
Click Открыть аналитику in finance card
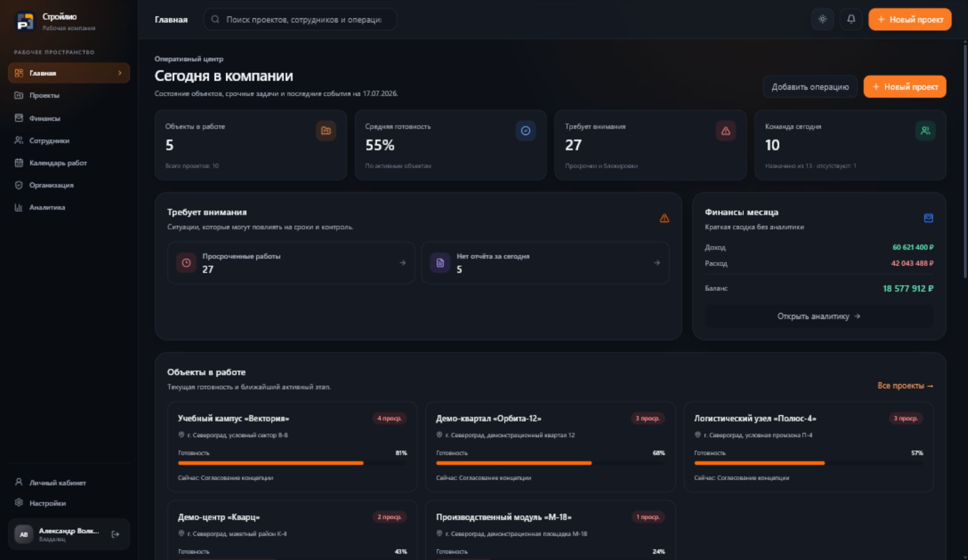pyautogui.click(x=819, y=316)
